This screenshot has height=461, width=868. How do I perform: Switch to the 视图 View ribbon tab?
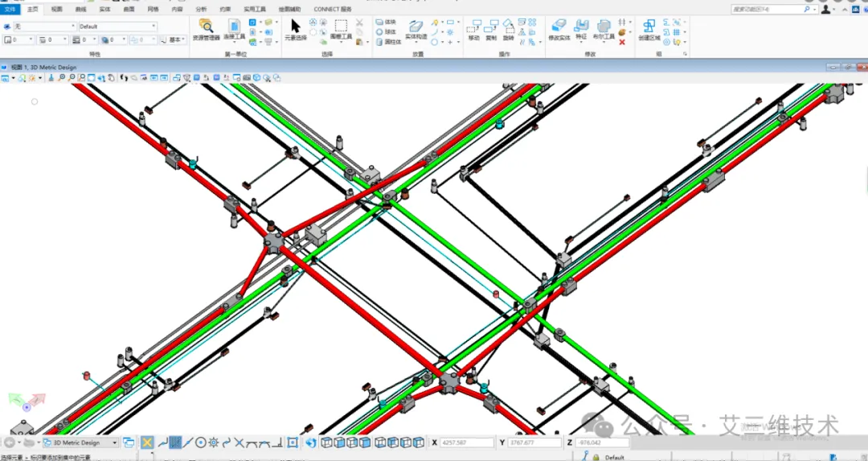pos(56,10)
